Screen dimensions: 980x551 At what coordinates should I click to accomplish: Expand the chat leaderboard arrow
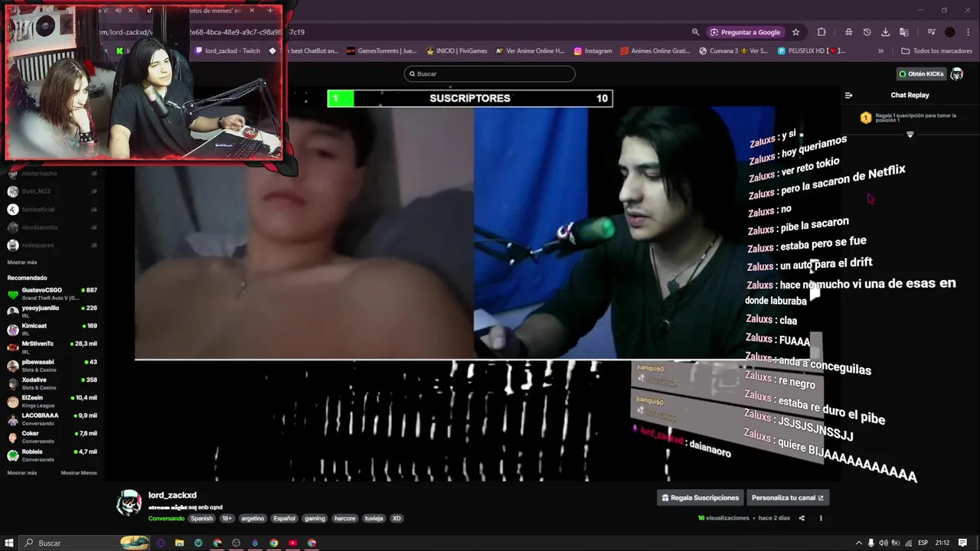coord(910,135)
